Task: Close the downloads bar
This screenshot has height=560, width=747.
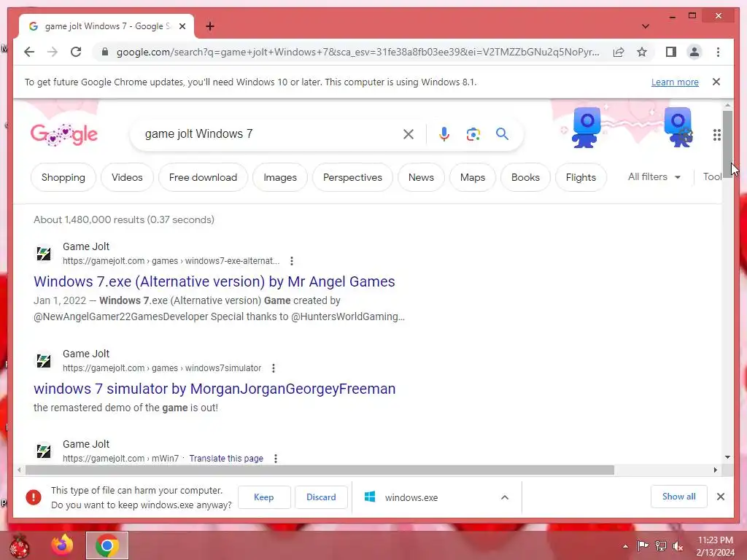Action: [x=721, y=497]
